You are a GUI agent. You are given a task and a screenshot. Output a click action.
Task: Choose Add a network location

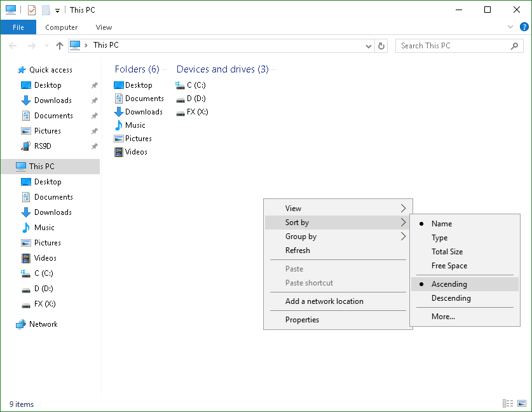(x=324, y=301)
